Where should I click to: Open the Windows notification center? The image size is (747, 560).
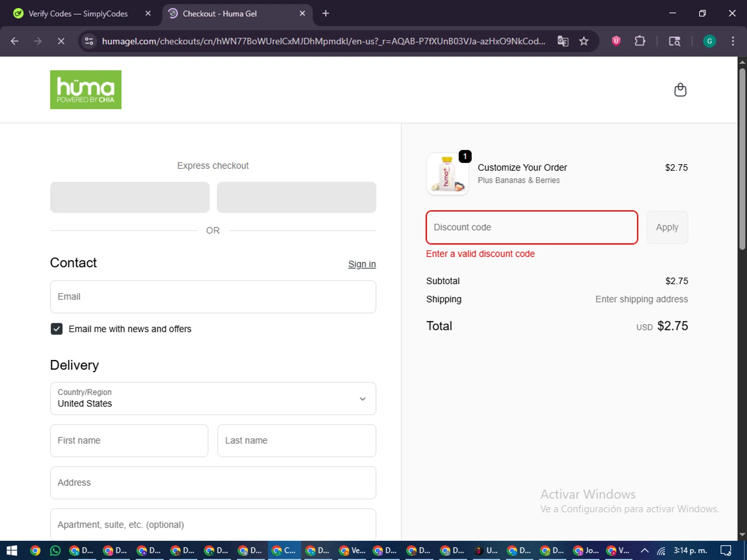[726, 551]
